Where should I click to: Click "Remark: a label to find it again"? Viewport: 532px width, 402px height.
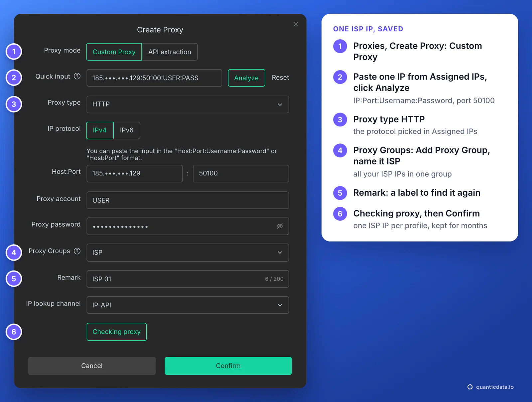point(417,193)
